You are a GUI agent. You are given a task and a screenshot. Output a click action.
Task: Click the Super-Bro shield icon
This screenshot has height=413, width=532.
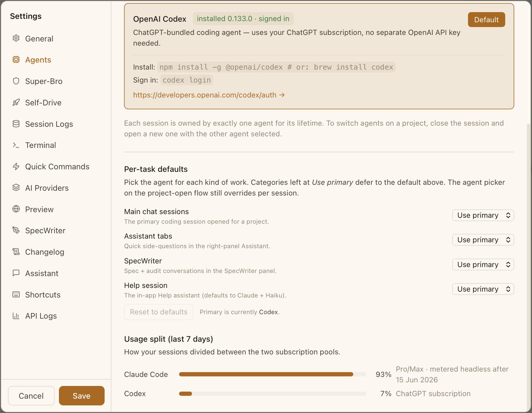coord(16,81)
